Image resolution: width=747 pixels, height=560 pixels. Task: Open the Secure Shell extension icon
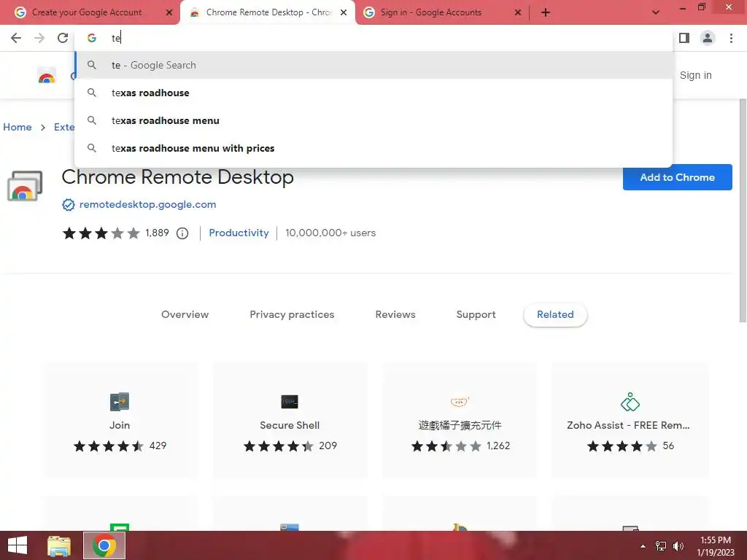[x=290, y=402]
